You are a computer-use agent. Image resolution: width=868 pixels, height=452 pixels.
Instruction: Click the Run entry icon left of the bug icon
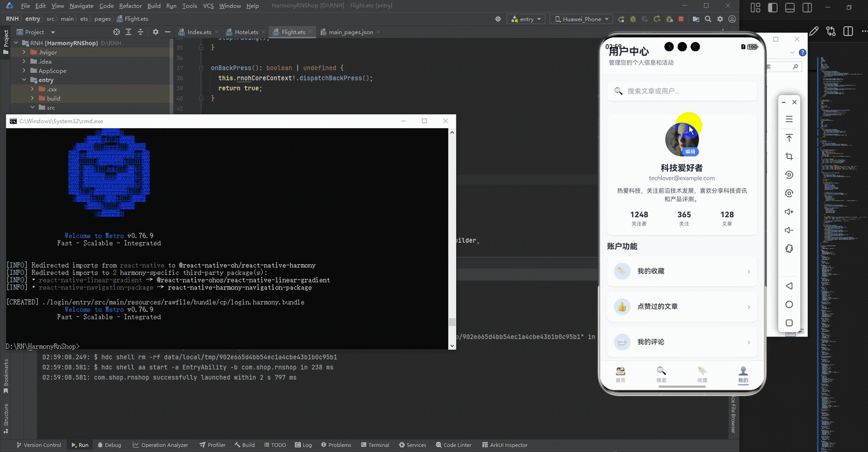621,19
